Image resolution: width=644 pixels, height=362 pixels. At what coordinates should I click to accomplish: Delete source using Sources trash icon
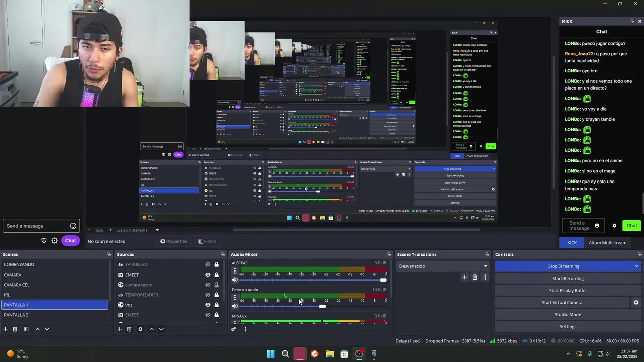point(129,329)
